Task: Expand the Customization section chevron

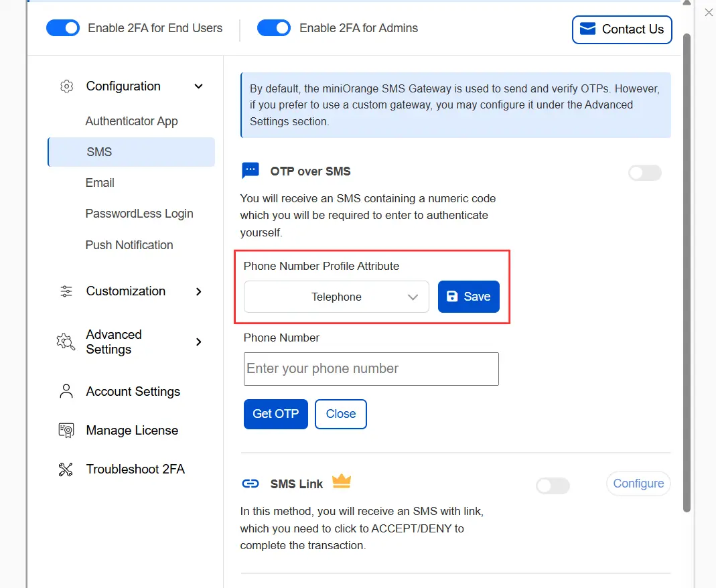Action: 199,291
